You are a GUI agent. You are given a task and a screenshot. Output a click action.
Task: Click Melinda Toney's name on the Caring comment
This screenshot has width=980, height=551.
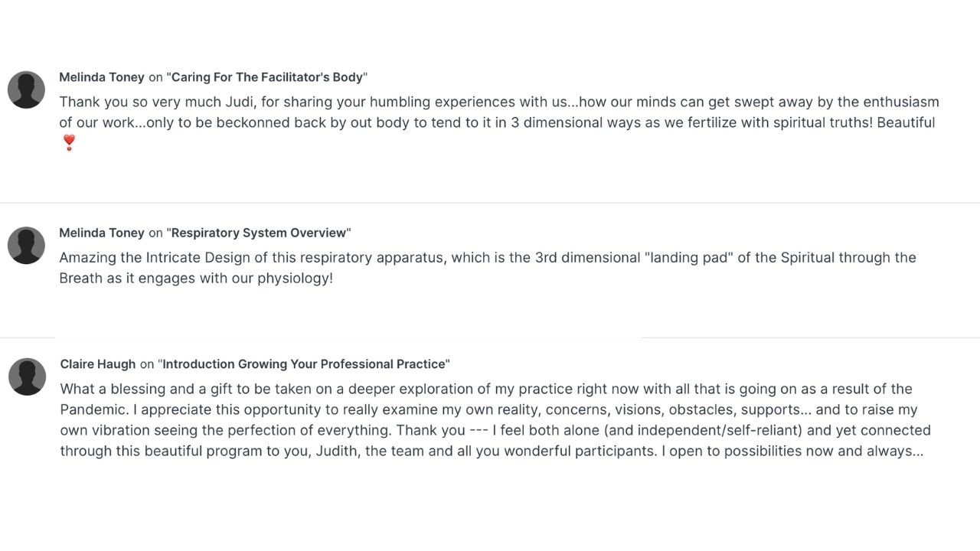coord(102,77)
